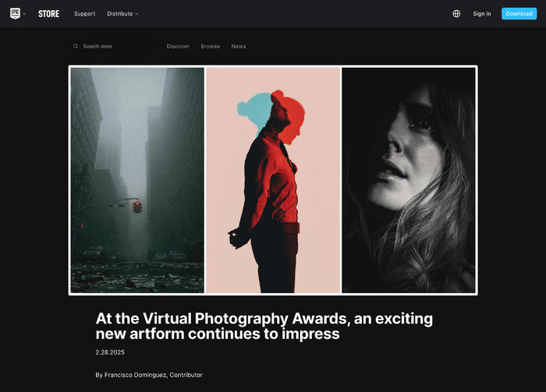This screenshot has height=392, width=546.
Task: Click the Virtual Photography Awards headline
Action: click(x=264, y=326)
